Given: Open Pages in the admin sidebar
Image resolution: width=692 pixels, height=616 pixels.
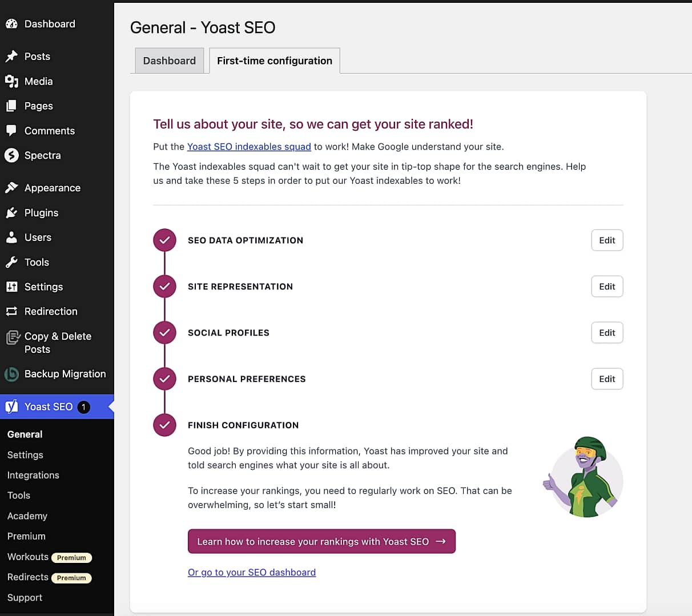Looking at the screenshot, I should point(38,106).
